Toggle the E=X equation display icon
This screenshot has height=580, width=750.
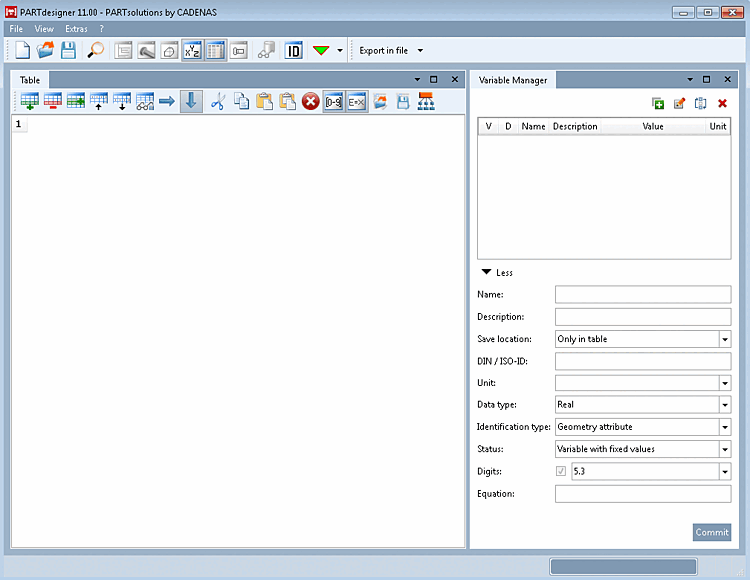pyautogui.click(x=357, y=101)
